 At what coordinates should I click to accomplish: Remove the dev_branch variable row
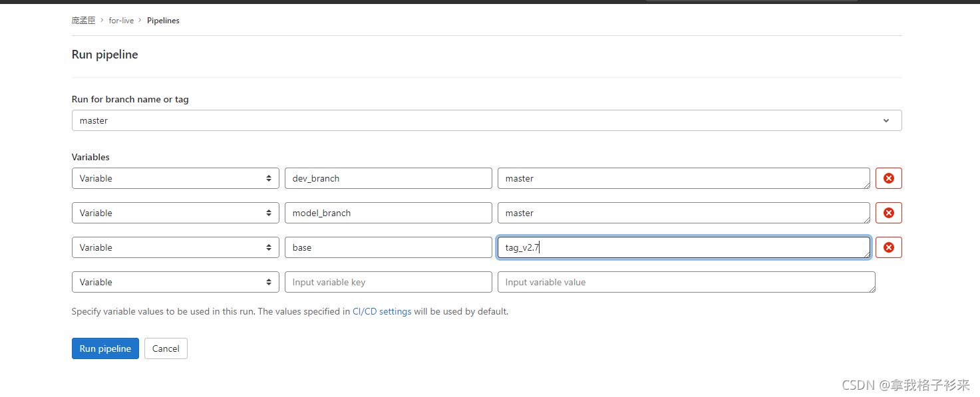(888, 178)
